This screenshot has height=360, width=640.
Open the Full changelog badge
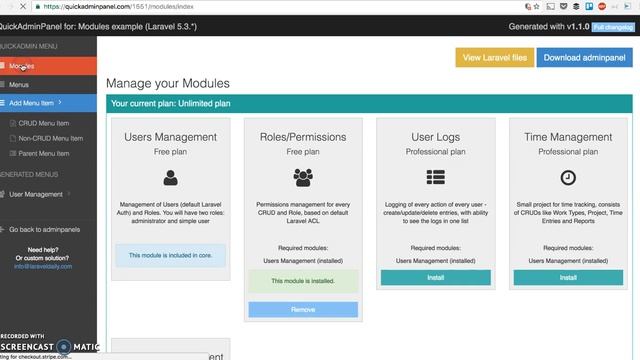coord(613,27)
